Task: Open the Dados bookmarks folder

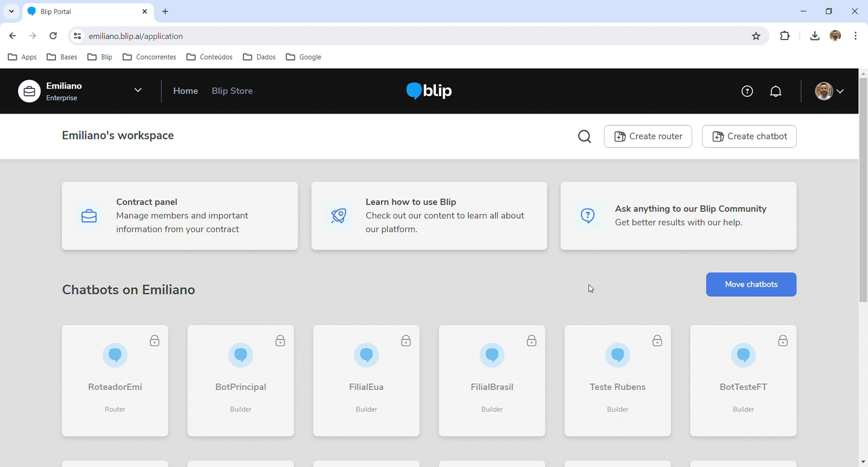Action: tap(259, 57)
